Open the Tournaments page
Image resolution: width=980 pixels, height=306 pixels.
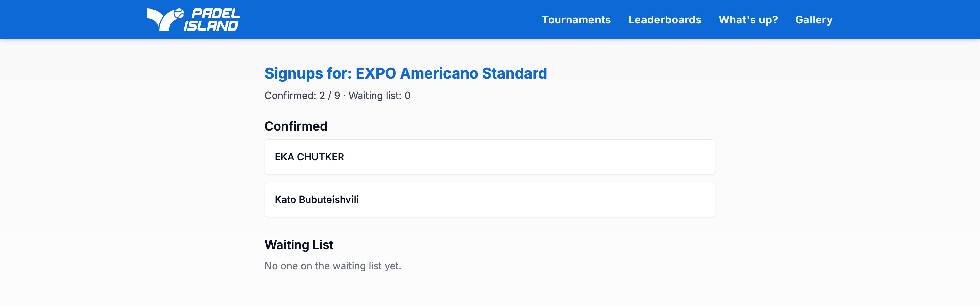click(577, 19)
